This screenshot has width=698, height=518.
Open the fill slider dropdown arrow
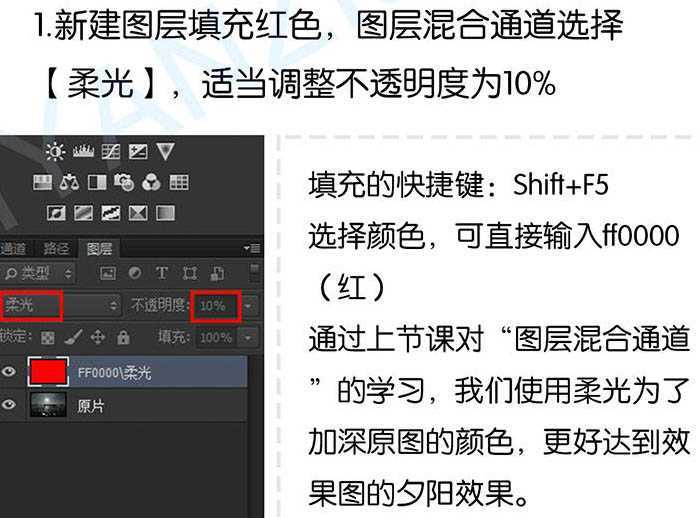point(248,337)
